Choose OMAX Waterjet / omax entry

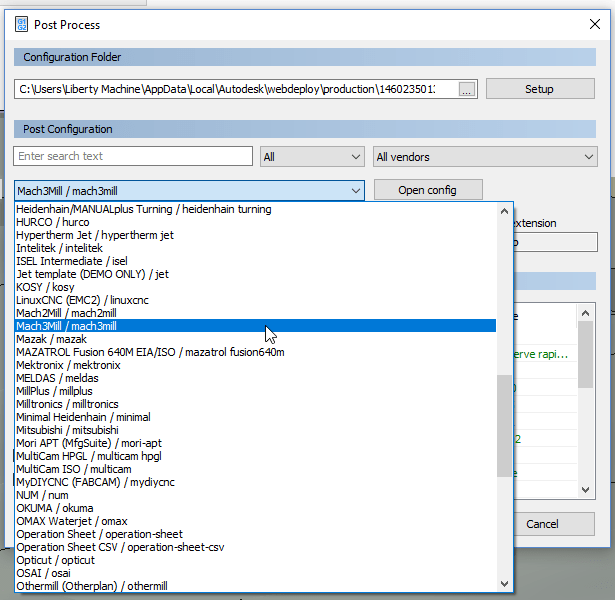click(x=255, y=521)
